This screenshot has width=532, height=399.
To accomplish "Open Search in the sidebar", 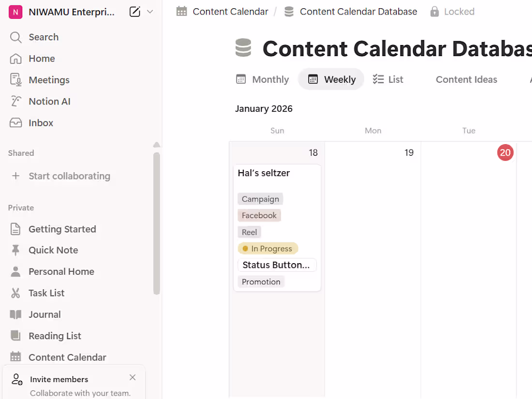I will (43, 37).
